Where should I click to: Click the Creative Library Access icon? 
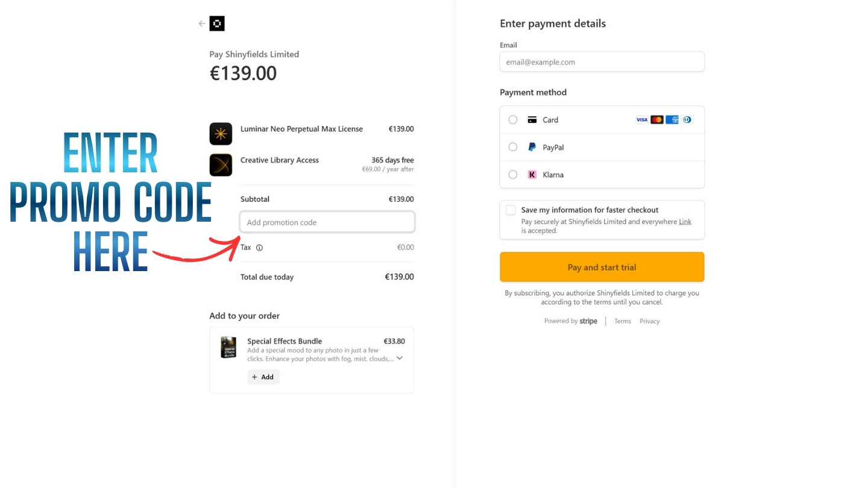point(221,165)
